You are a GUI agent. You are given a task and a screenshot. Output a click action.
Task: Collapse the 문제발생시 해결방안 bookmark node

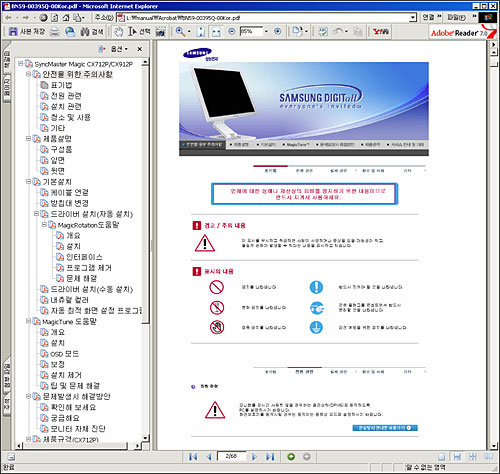click(29, 396)
